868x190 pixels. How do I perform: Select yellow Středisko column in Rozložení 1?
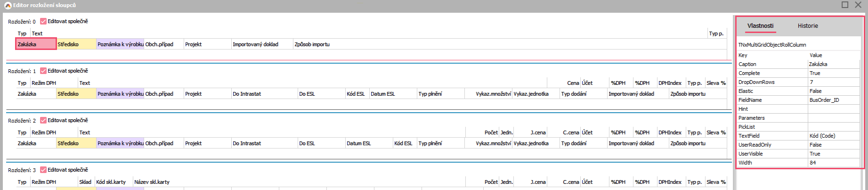76,94
